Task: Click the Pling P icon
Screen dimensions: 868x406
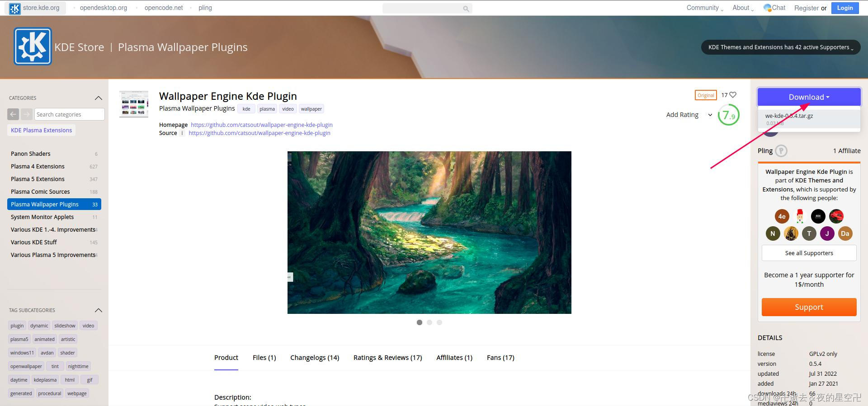Action: click(x=781, y=151)
